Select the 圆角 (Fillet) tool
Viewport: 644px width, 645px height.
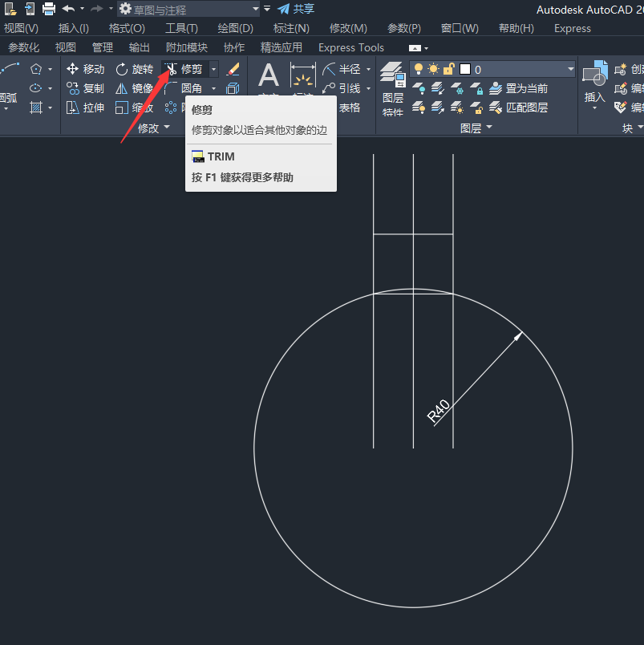coord(184,88)
